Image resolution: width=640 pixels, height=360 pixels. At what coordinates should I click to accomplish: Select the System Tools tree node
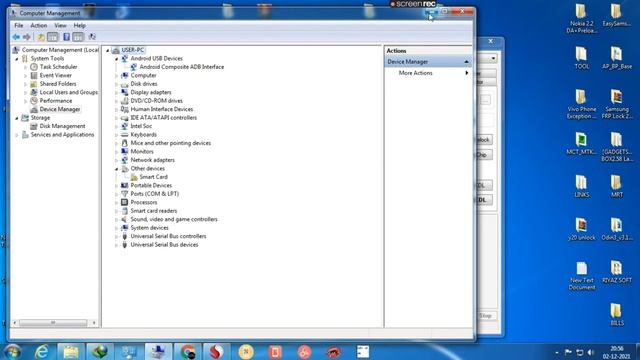tap(47, 58)
